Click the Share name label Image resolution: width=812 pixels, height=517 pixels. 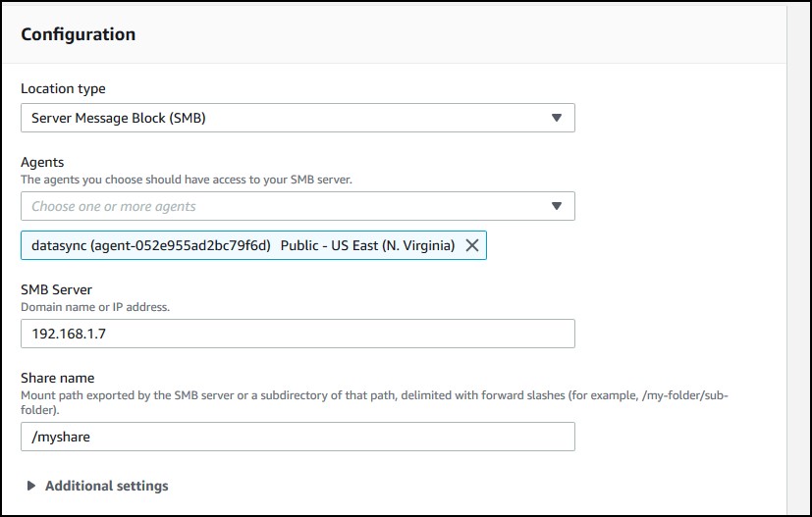click(x=58, y=379)
